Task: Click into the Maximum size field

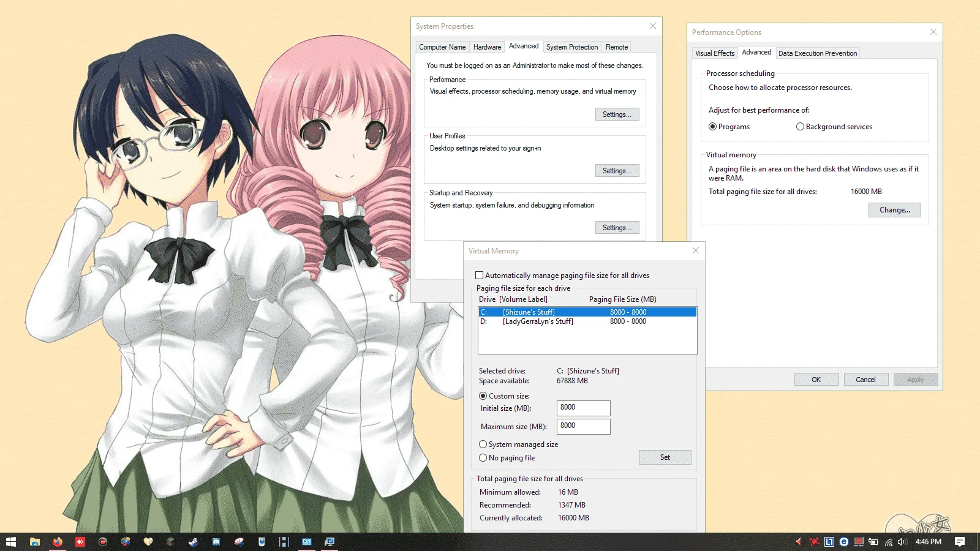Action: pos(583,426)
